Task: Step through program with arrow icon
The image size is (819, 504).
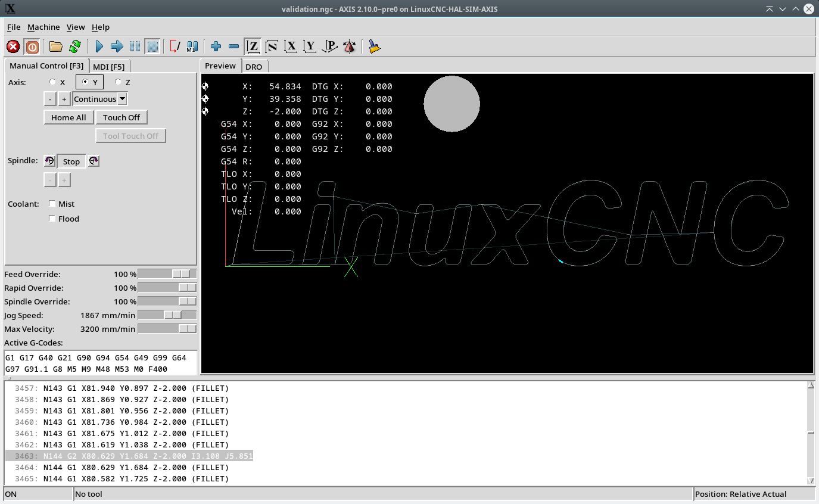Action: 117,46
